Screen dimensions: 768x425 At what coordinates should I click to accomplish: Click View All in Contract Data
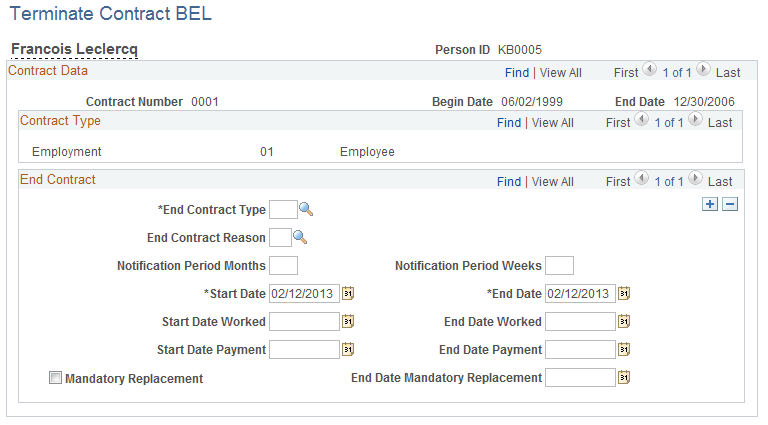pos(560,73)
